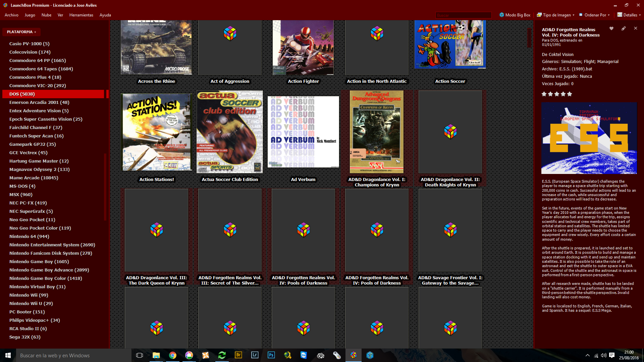Screen dimensions: 644x362
Task: Show hidden system tray icons
Action: [x=588, y=355]
